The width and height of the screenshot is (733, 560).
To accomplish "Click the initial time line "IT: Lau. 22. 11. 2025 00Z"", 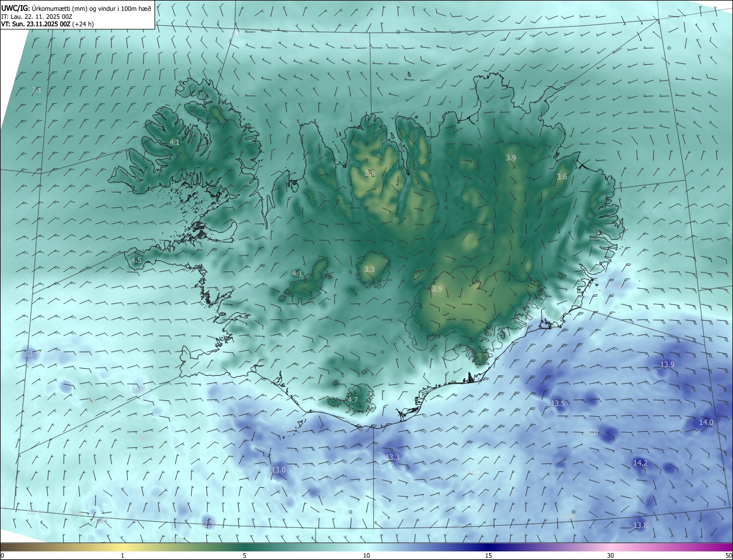I will click(37, 16).
